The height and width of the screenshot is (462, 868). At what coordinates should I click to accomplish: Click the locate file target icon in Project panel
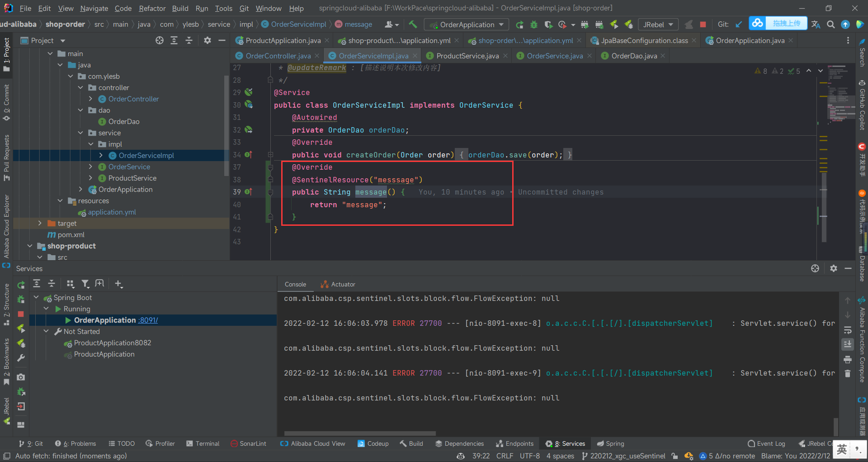pos(160,40)
